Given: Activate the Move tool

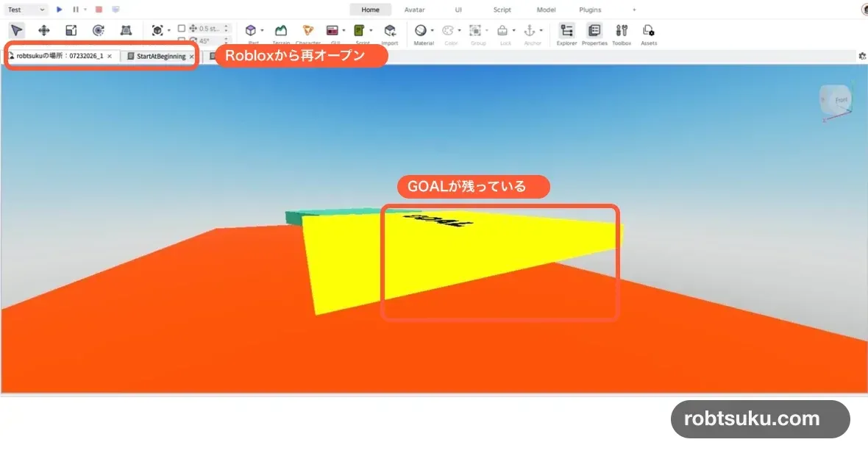Looking at the screenshot, I should 43,30.
